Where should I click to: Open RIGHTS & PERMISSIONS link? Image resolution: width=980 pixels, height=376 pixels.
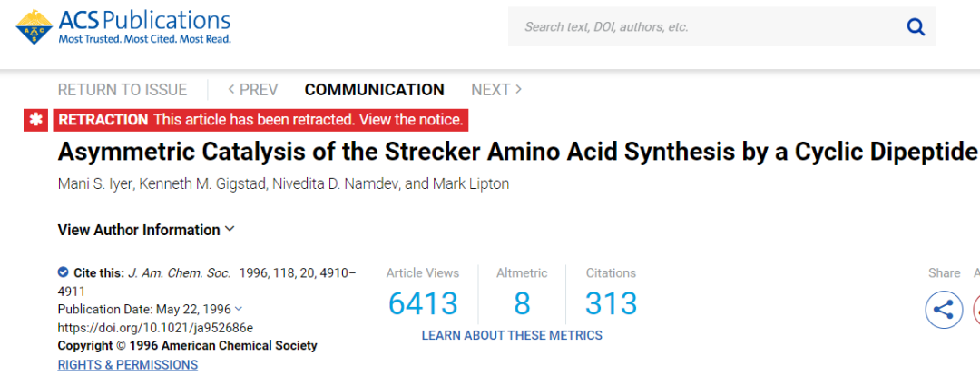point(128,365)
